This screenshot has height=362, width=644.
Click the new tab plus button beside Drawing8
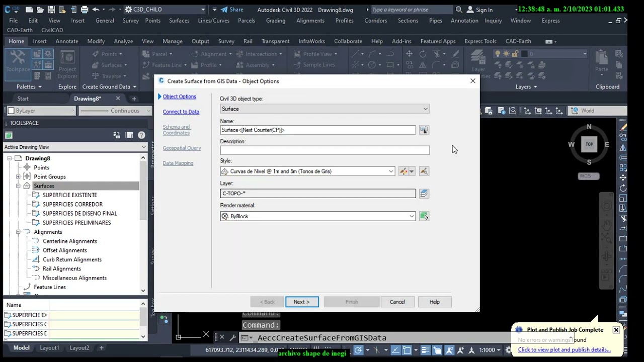tap(134, 99)
